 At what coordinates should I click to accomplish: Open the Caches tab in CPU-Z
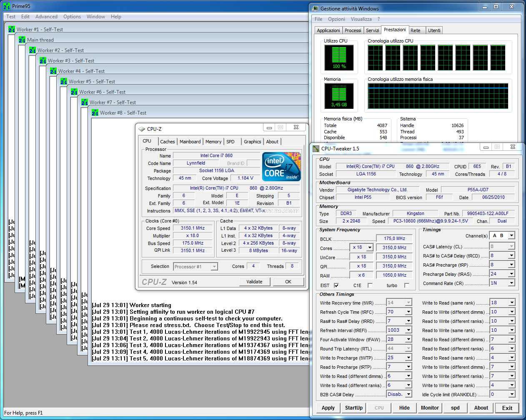point(168,142)
